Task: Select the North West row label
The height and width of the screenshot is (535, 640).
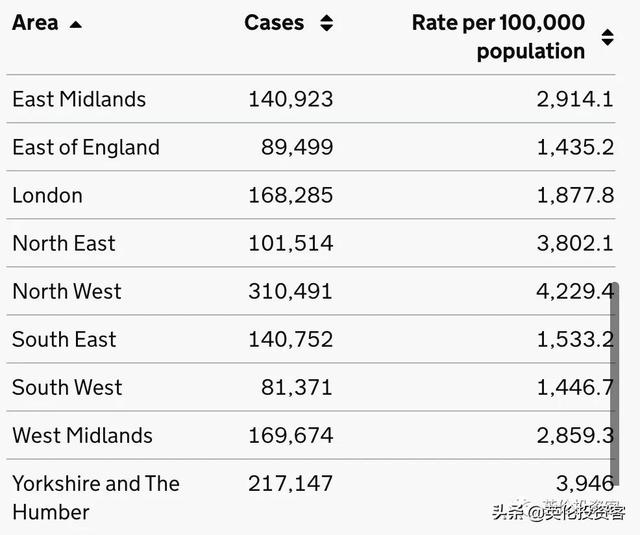Action: click(67, 291)
